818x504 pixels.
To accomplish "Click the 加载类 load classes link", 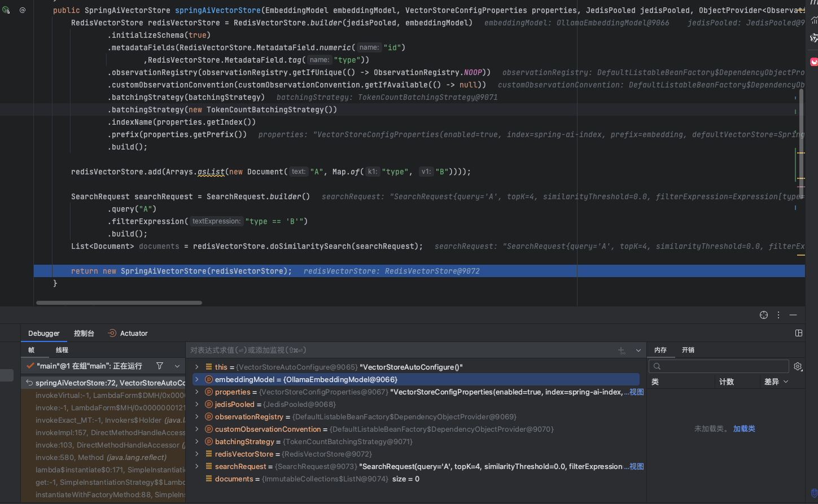I will coord(744,429).
